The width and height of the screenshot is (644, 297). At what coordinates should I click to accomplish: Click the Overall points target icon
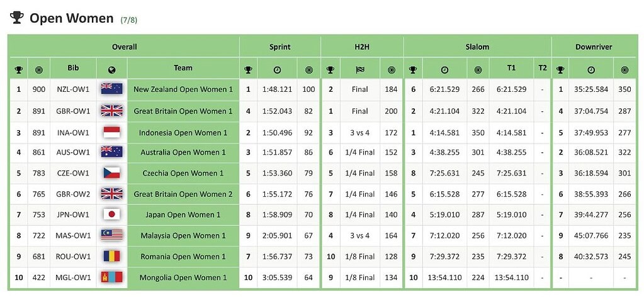(x=39, y=70)
